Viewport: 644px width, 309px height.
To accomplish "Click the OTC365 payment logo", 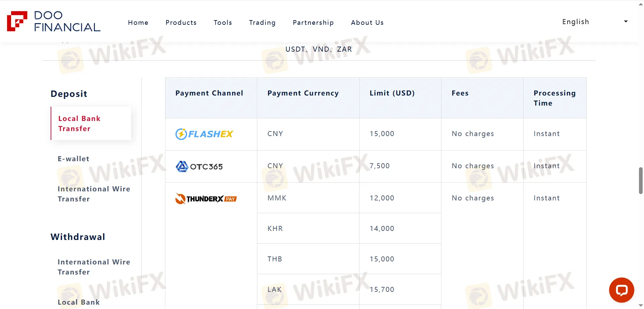I will coord(199,167).
